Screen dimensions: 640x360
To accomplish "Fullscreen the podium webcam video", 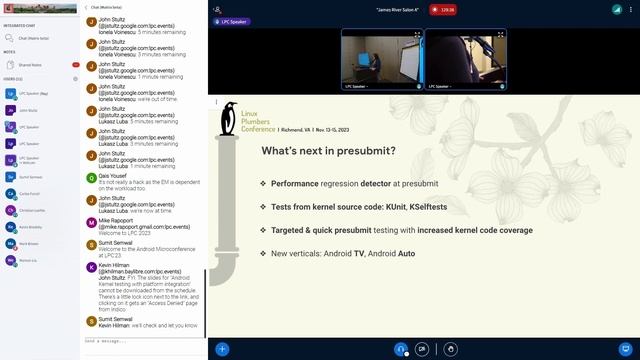I will pos(417,35).
